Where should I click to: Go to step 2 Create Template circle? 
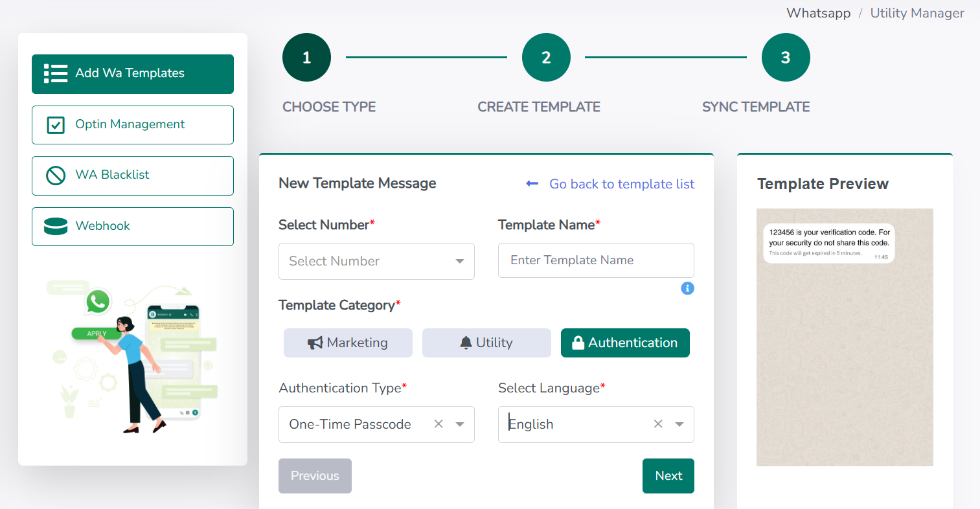[x=546, y=58]
